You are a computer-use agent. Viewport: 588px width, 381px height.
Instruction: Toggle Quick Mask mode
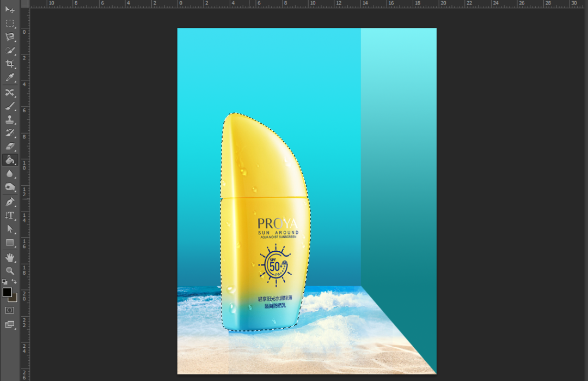[x=10, y=310]
